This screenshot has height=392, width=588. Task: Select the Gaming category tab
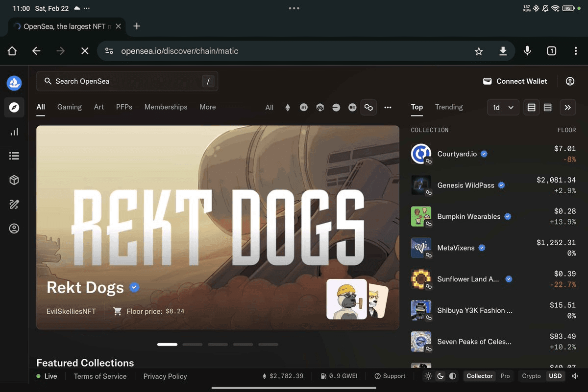pos(70,107)
